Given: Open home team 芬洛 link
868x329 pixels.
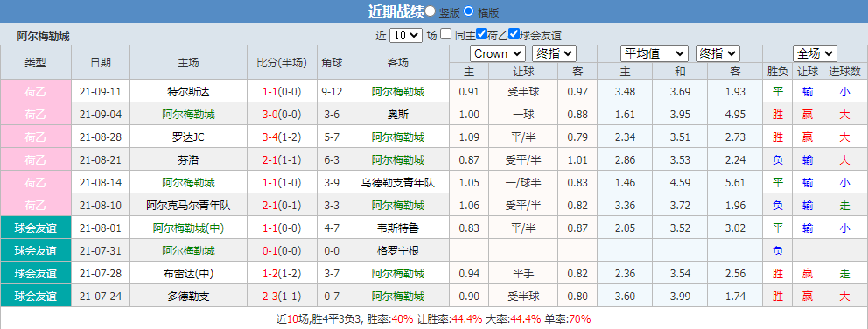Looking at the screenshot, I should (x=188, y=160).
